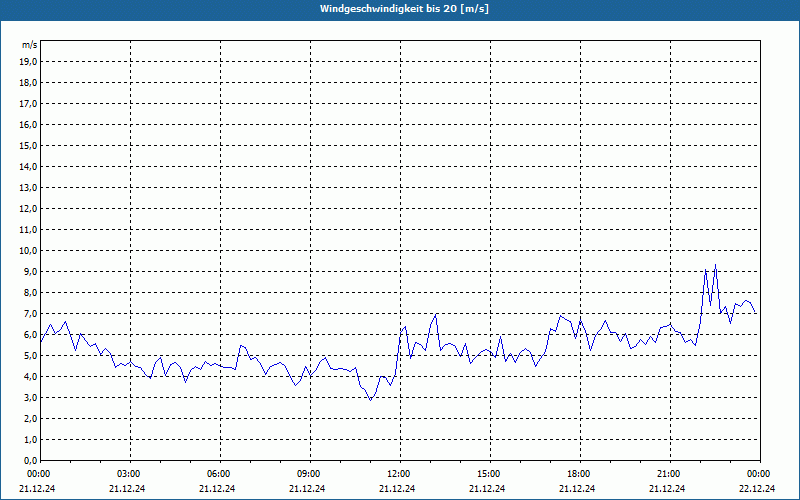Click the '12:00' time label
The height and width of the screenshot is (500, 800).
pos(399,474)
